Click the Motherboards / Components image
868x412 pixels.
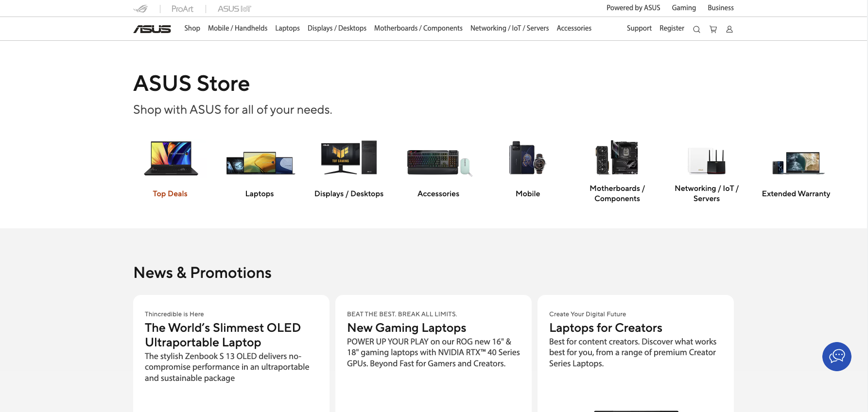tap(617, 157)
